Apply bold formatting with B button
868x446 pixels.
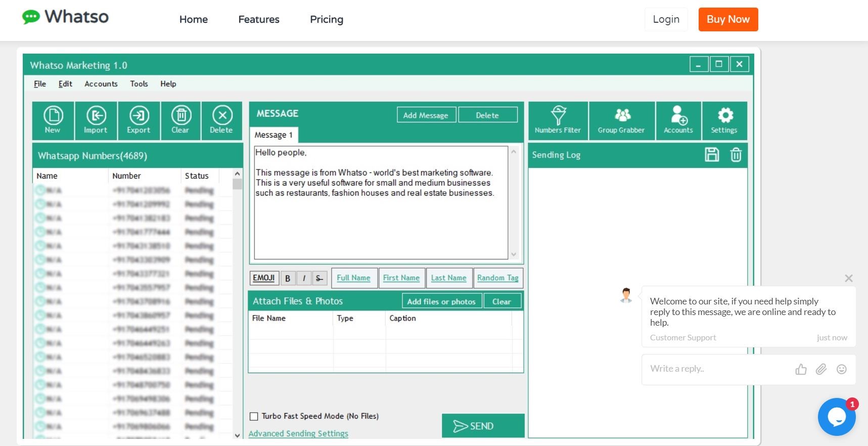288,278
